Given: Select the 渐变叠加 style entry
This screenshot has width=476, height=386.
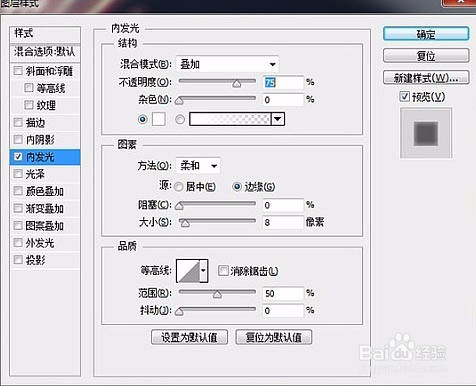Looking at the screenshot, I should click(45, 208).
